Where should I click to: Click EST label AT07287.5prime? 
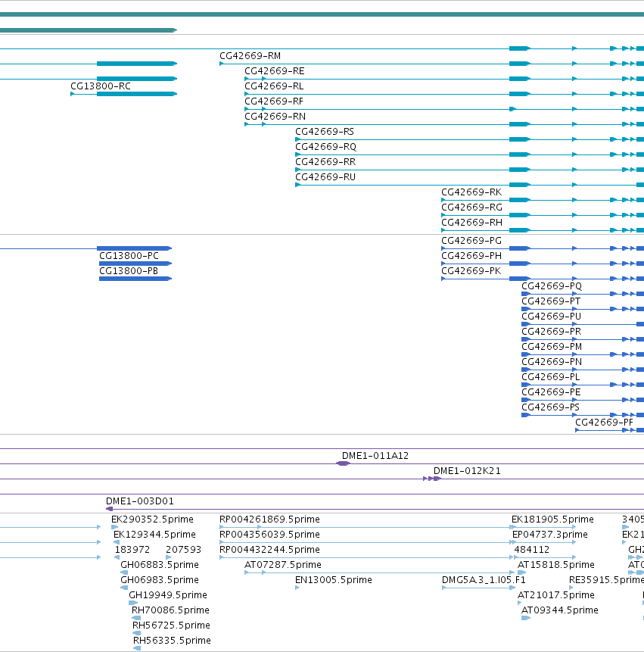coord(283,565)
